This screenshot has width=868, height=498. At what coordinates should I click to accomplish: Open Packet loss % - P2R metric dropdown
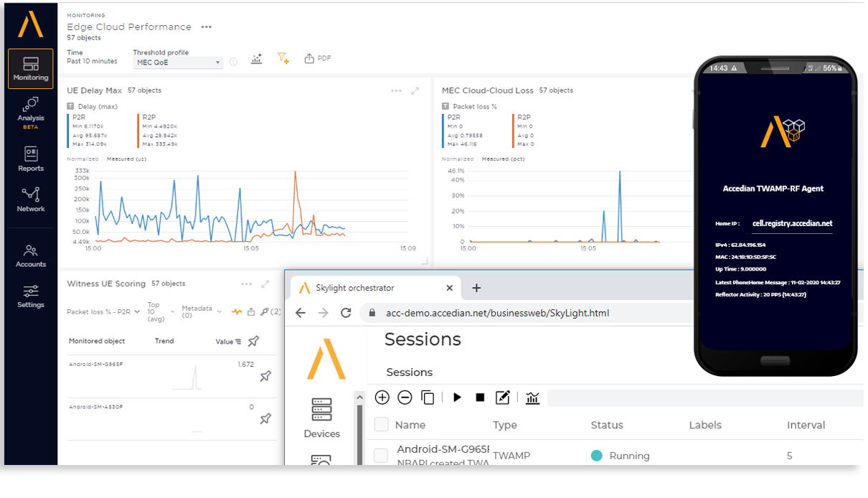click(103, 312)
